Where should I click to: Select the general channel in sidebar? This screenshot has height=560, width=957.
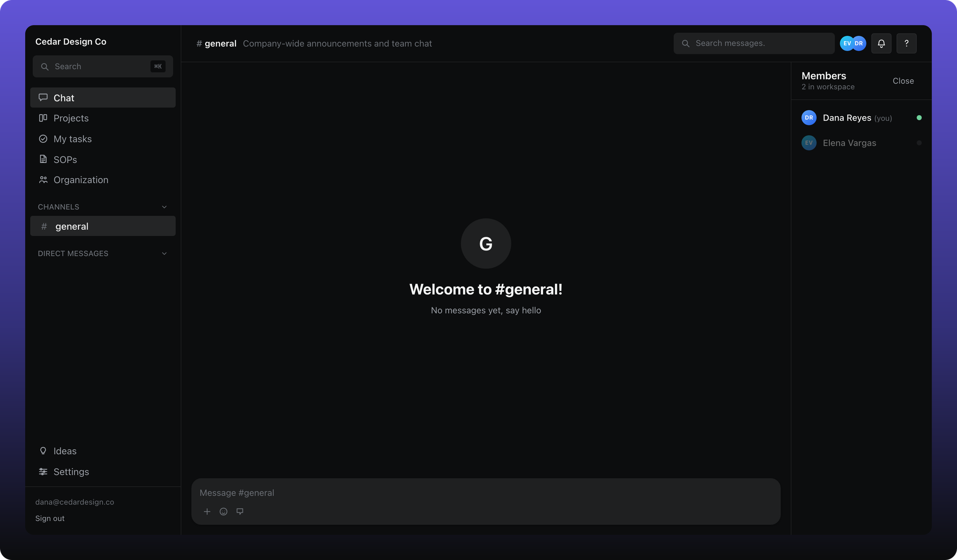102,226
